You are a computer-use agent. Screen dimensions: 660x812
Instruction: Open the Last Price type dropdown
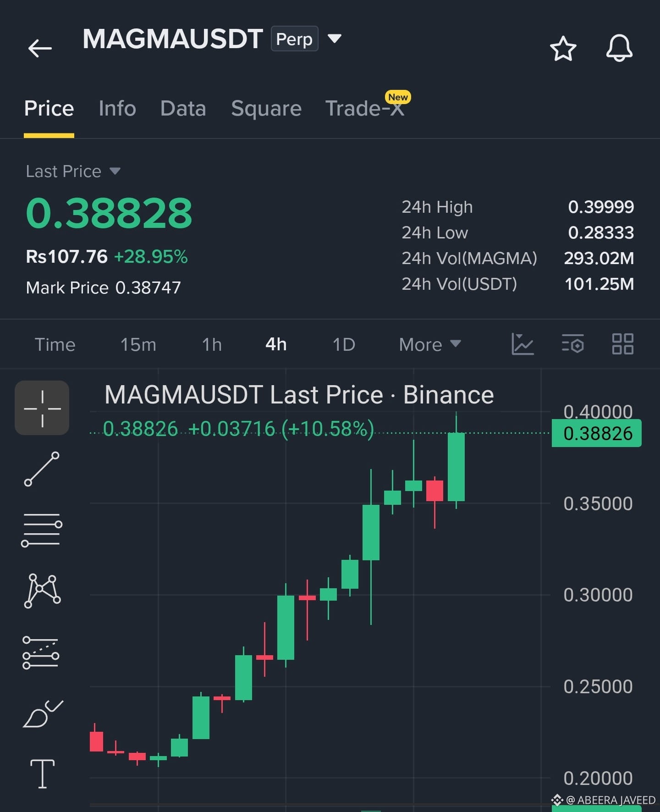(115, 171)
